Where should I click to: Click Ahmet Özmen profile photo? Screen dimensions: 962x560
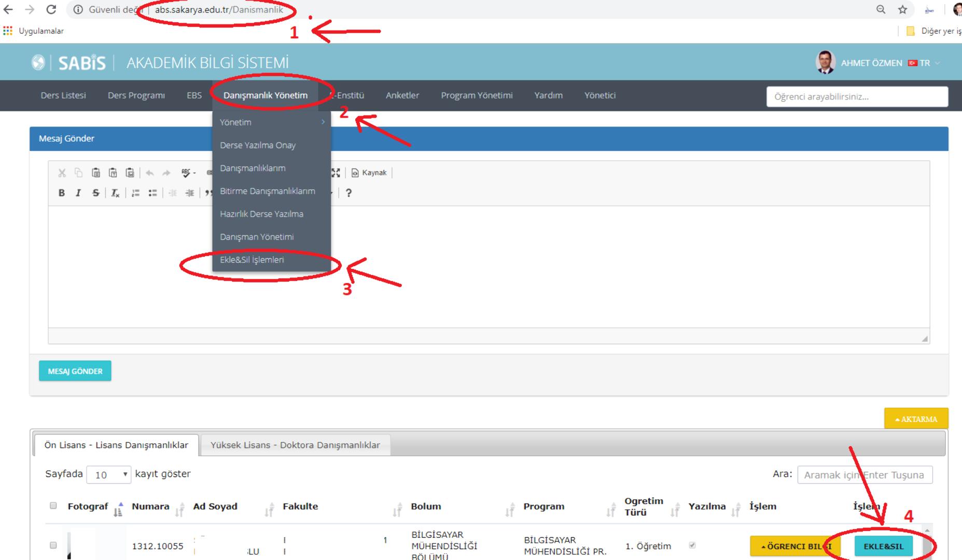coord(825,62)
